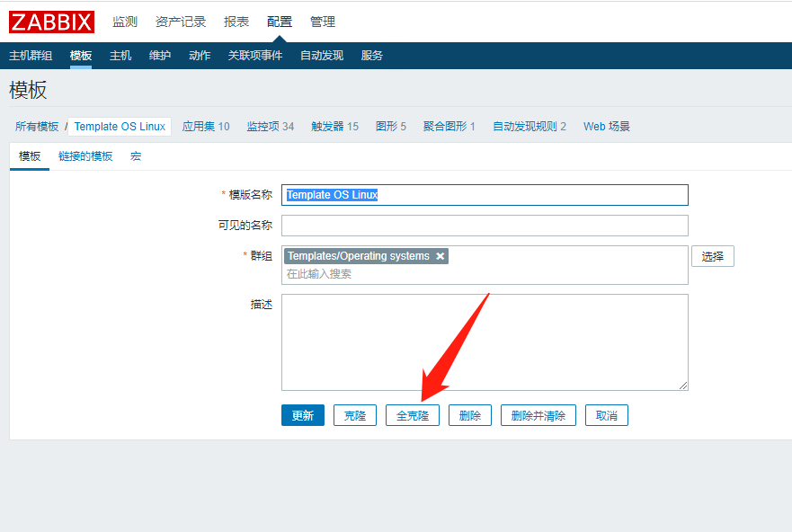
Task: Go to 主机群组 submenu
Action: coord(31,56)
